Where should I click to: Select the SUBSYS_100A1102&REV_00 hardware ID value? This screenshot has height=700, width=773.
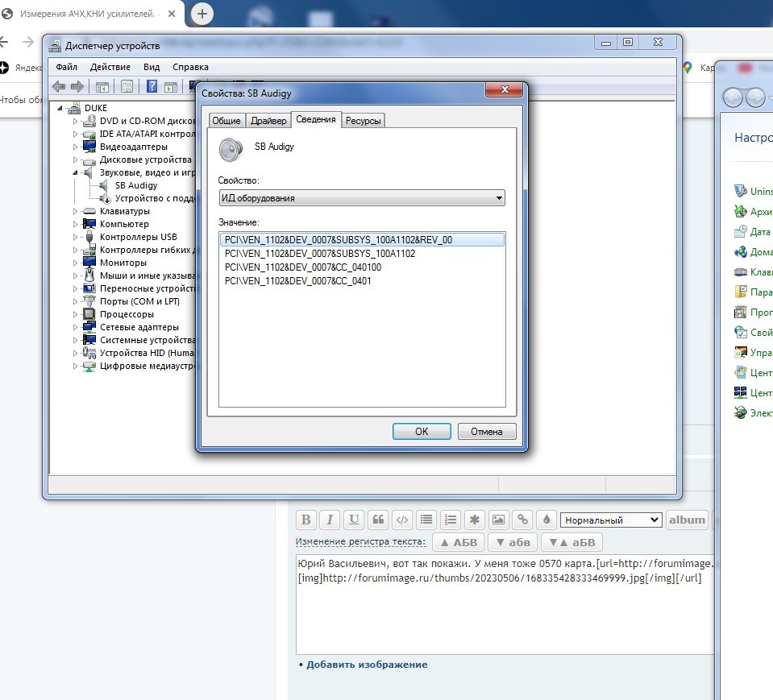point(339,240)
